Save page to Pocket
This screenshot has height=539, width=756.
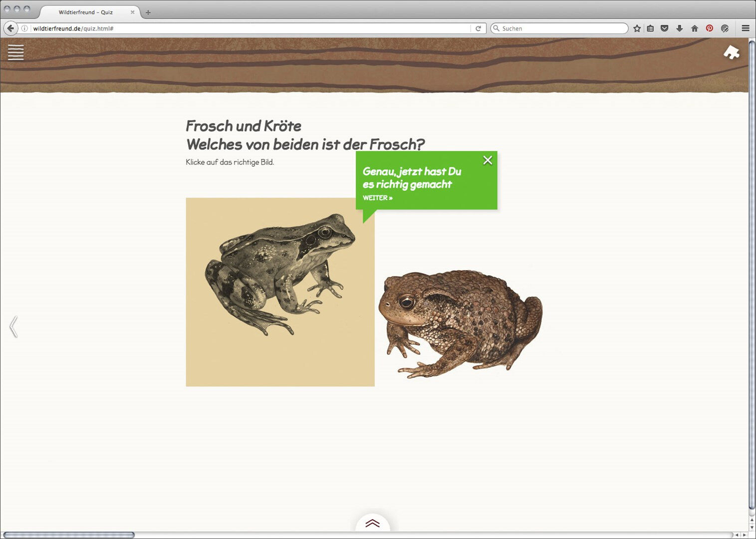tap(664, 28)
